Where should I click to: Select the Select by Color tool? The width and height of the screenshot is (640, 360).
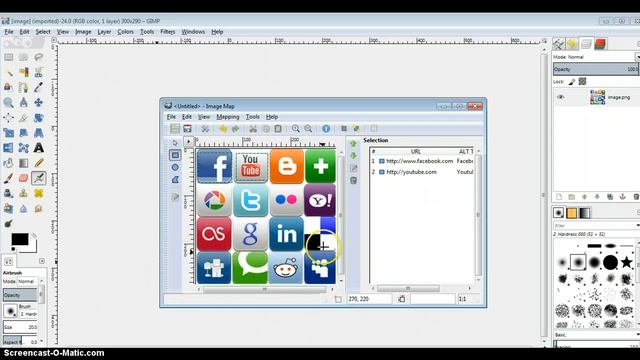[23, 73]
